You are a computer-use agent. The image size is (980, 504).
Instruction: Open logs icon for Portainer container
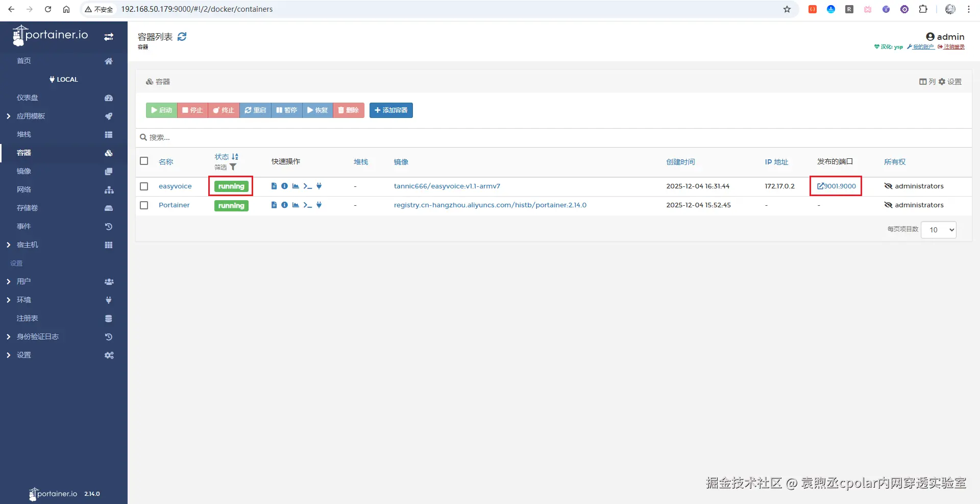(x=274, y=205)
